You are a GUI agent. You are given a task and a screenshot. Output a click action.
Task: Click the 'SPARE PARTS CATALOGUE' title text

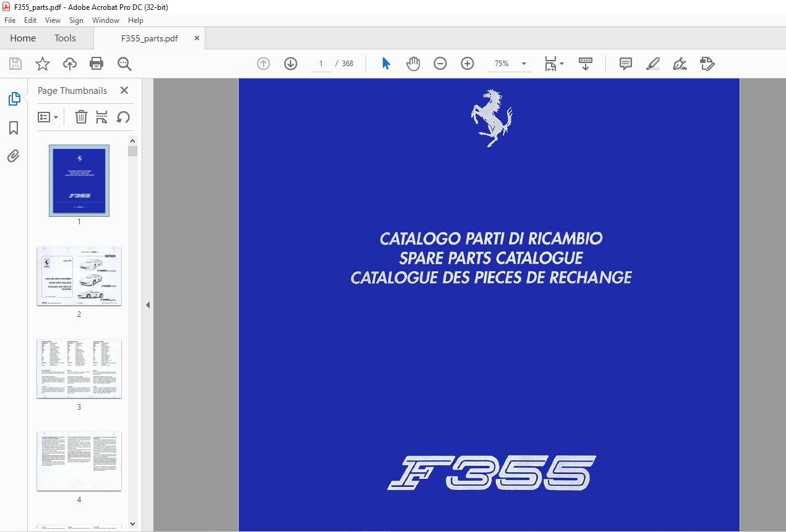[x=491, y=258]
